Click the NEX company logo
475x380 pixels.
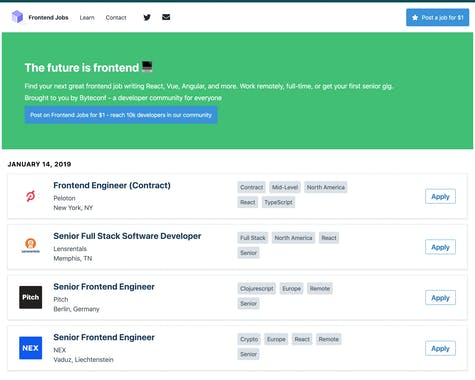(31, 348)
